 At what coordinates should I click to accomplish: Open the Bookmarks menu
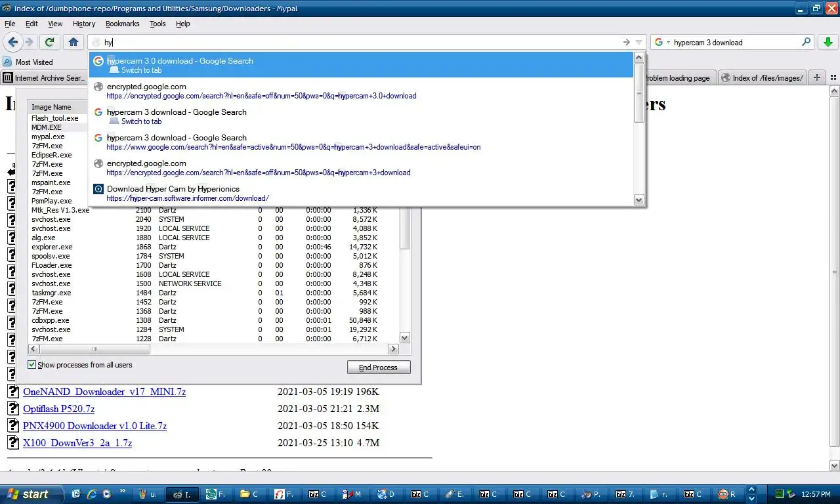point(122,24)
